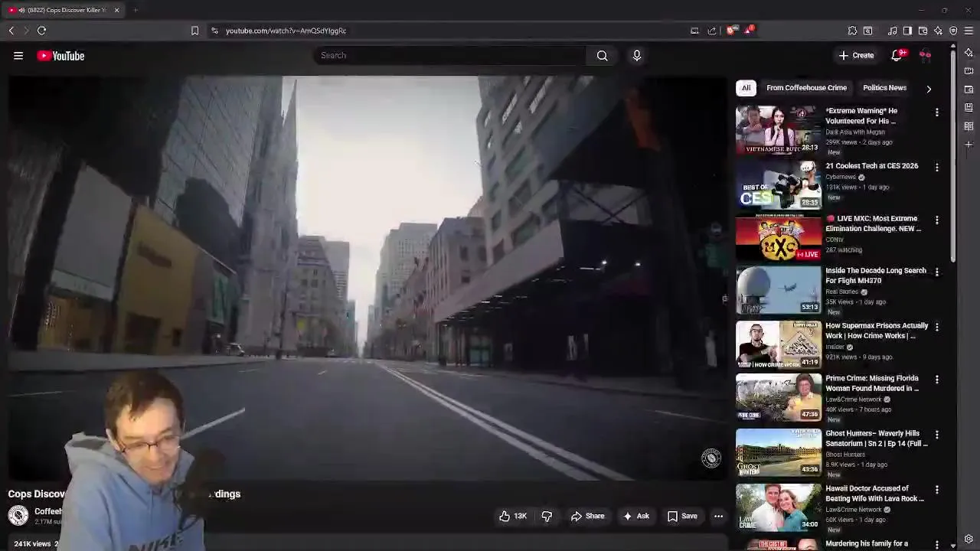Open Flight MH370 documentary thumbnail
The image size is (980, 551).
coord(779,290)
